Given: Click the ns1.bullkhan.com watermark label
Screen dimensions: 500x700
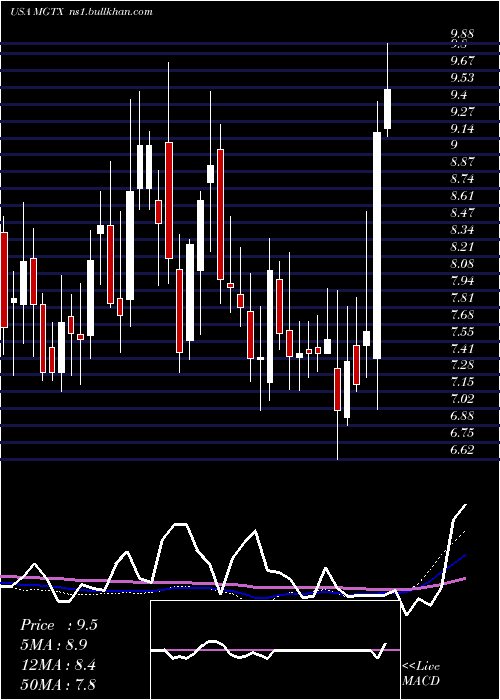Looking at the screenshot, I should point(111,12).
